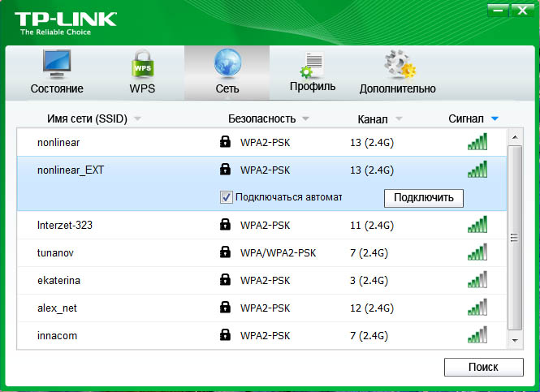Toggle the Подключаться автоматически checkbox
The height and width of the screenshot is (392, 540).
226,197
